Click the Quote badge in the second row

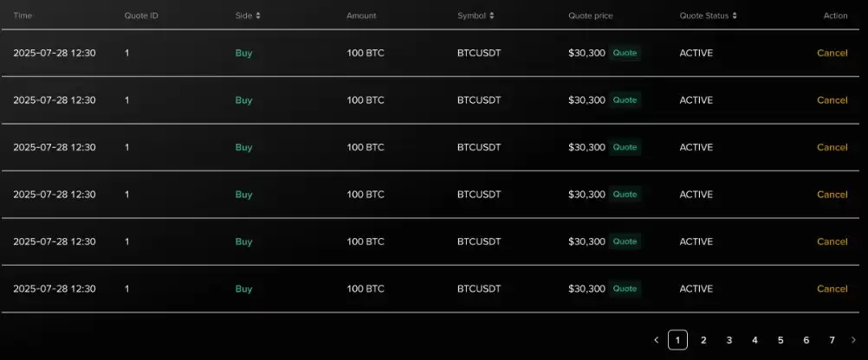[x=625, y=100]
